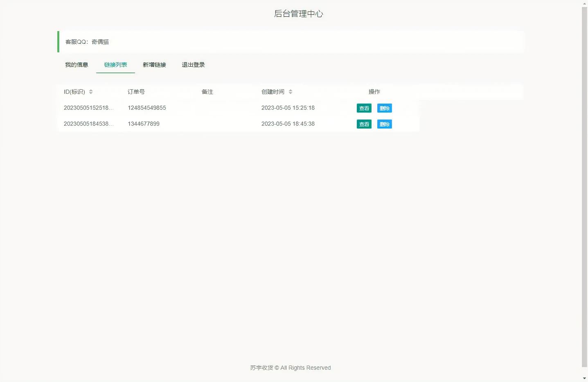Viewport: 588px width, 382px height.
Task: Select the ID cell starting with 20230505184538
Action: click(x=88, y=124)
